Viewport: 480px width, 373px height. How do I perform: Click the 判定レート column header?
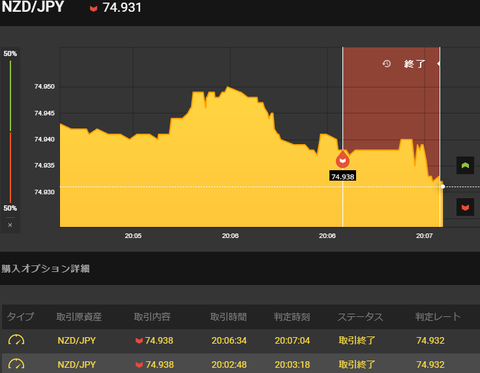coord(438,317)
